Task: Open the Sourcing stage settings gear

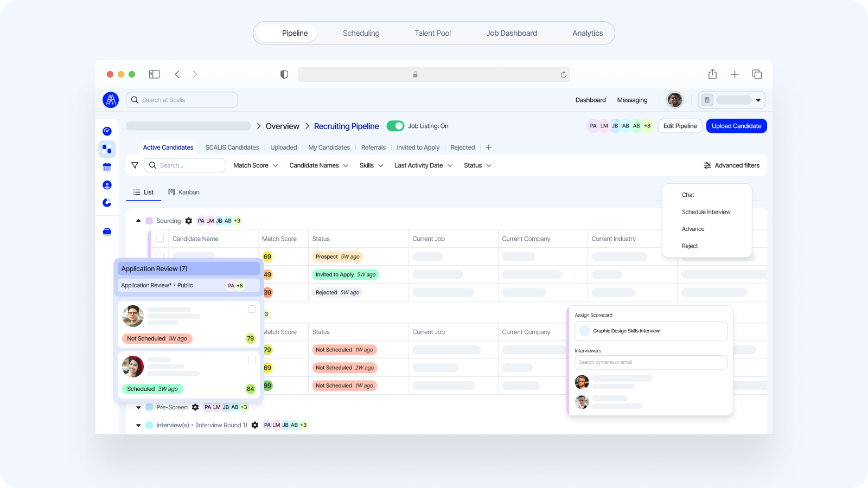Action: click(188, 221)
